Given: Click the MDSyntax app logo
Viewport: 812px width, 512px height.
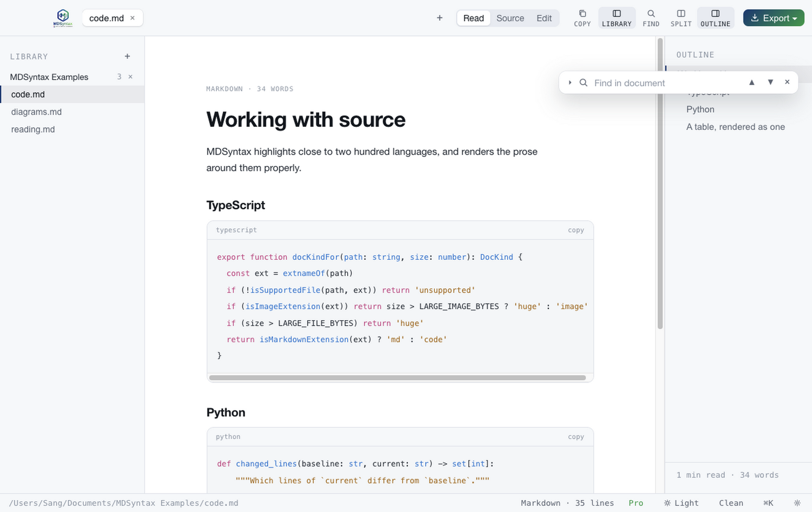Looking at the screenshot, I should pos(63,18).
